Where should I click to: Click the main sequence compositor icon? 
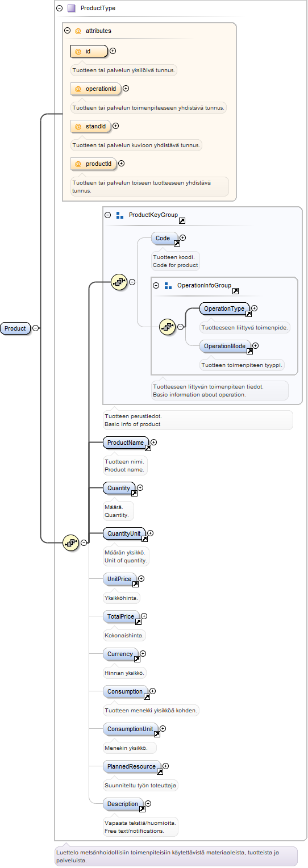click(x=70, y=542)
